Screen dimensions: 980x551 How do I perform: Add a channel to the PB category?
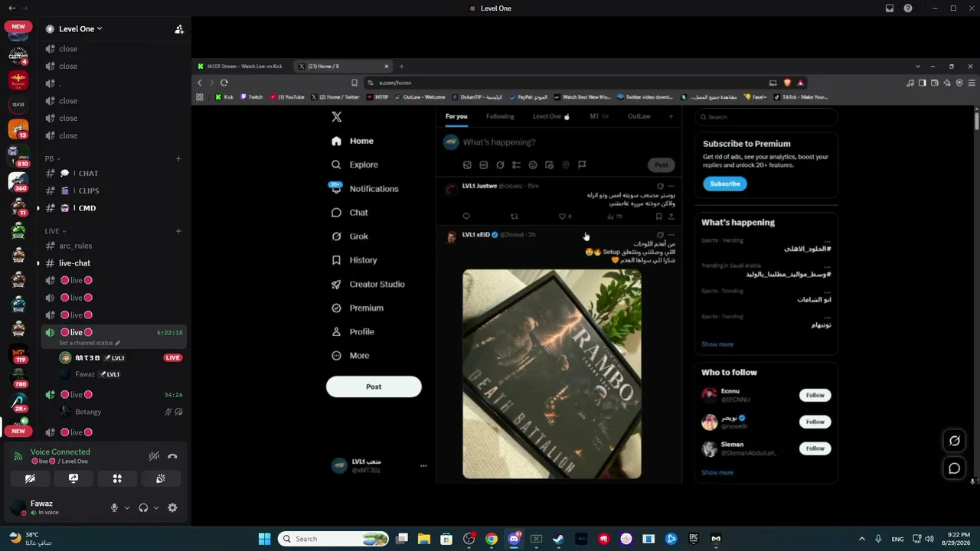point(178,158)
